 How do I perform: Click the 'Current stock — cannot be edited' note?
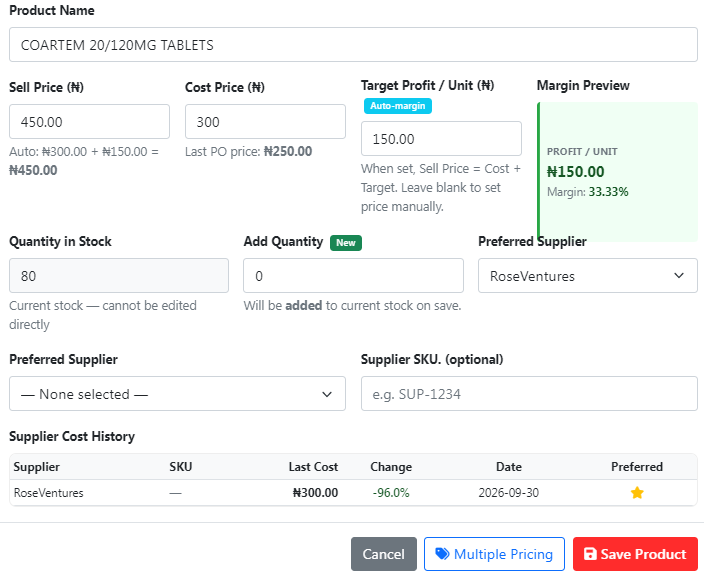tap(103, 315)
